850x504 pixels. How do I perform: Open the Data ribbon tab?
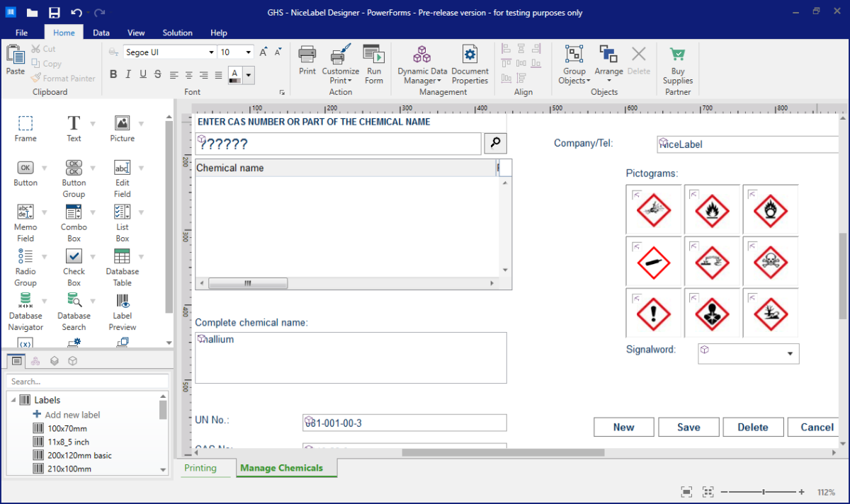(101, 32)
